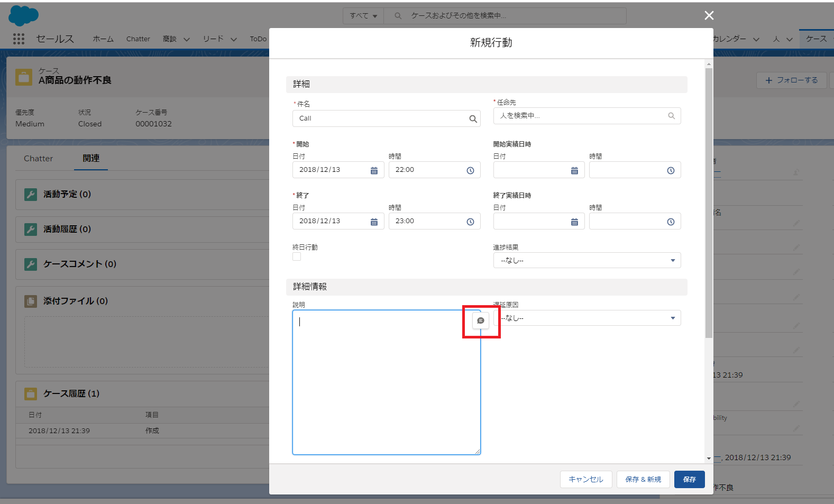The width and height of the screenshot is (834, 504).
Task: Switch to the 関連 tab
Action: (x=91, y=158)
